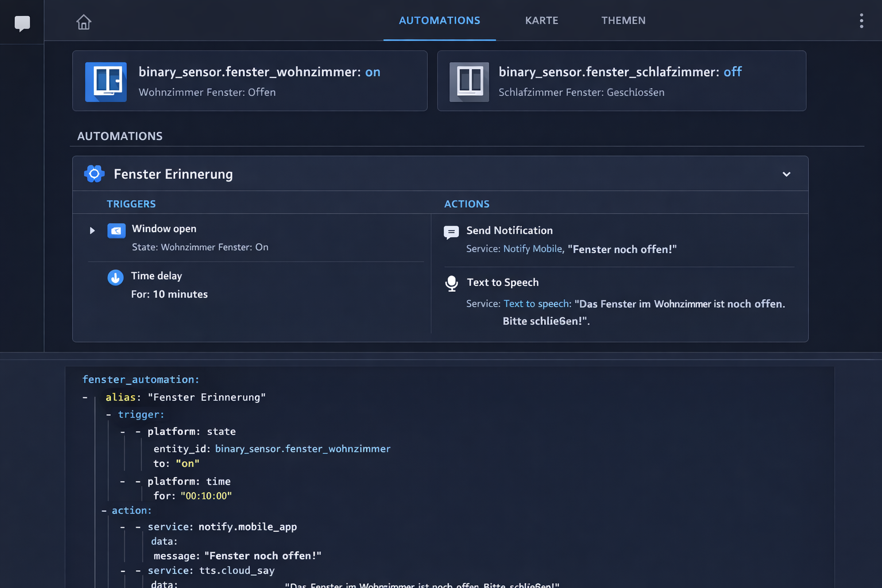Follow the Notify Mobile service link
The image size is (882, 588).
pyautogui.click(x=532, y=249)
